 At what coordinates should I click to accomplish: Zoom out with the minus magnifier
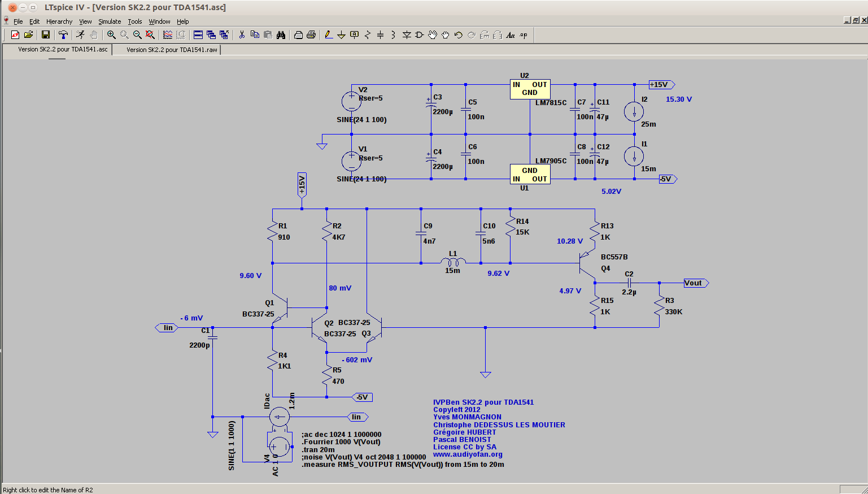click(x=137, y=34)
